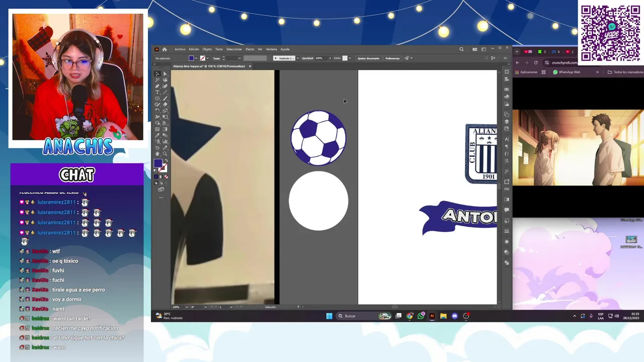
Task: Set paint mode to None
Action: [x=166, y=177]
